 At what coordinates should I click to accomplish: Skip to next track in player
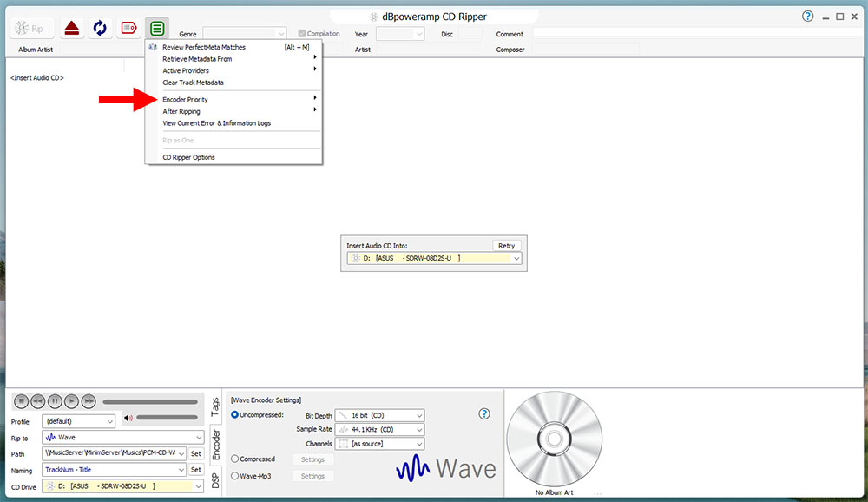(89, 401)
